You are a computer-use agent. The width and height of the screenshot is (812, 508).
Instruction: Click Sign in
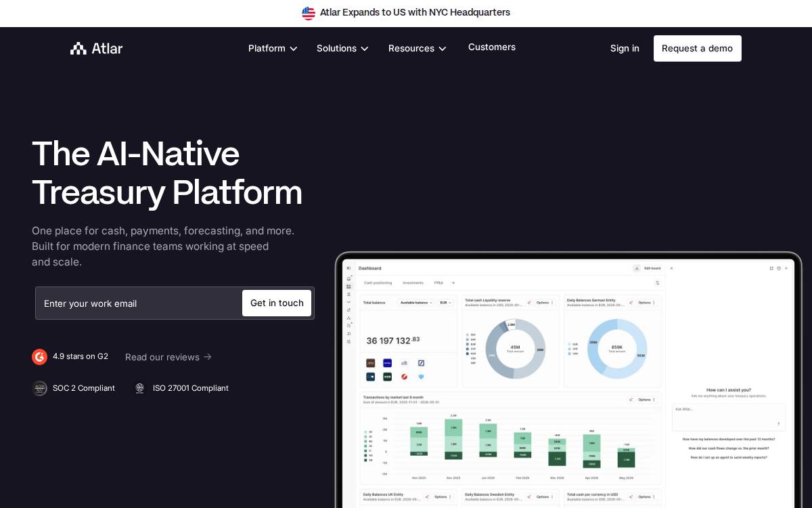click(625, 48)
